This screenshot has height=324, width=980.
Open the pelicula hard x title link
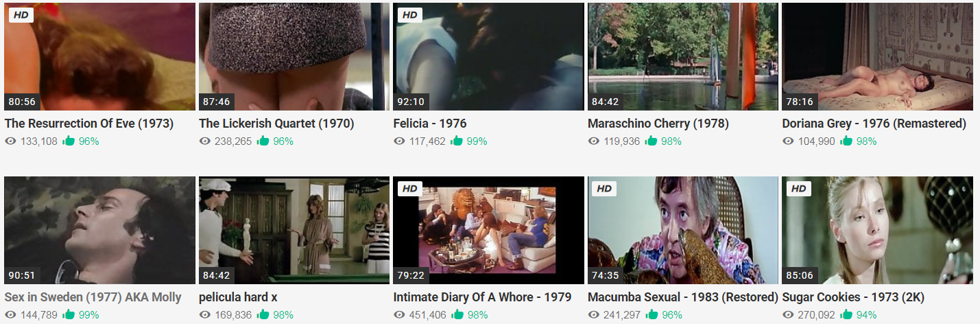coord(238,298)
